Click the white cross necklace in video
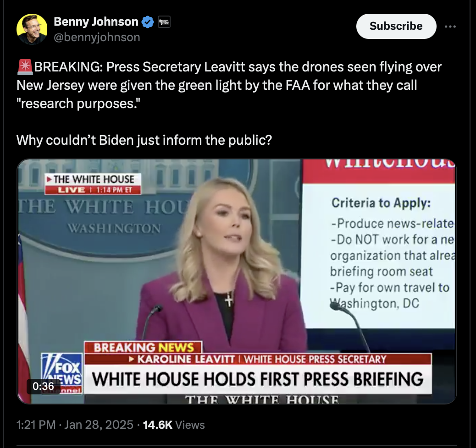This screenshot has width=476, height=448. [228, 299]
